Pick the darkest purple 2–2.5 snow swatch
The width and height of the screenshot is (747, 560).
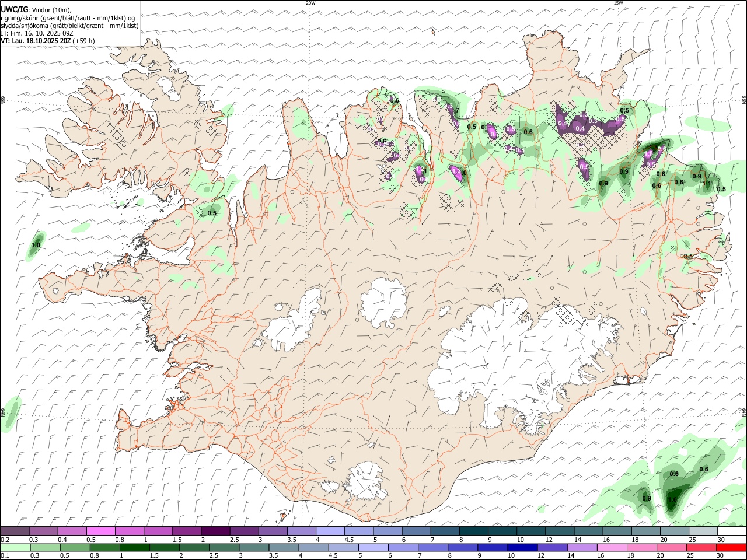tap(215, 531)
